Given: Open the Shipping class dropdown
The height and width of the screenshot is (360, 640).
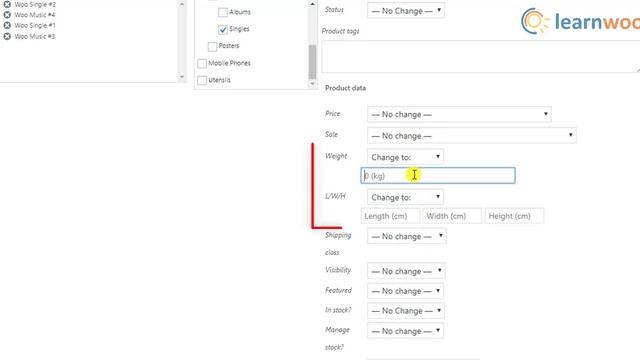Looking at the screenshot, I should click(x=407, y=236).
